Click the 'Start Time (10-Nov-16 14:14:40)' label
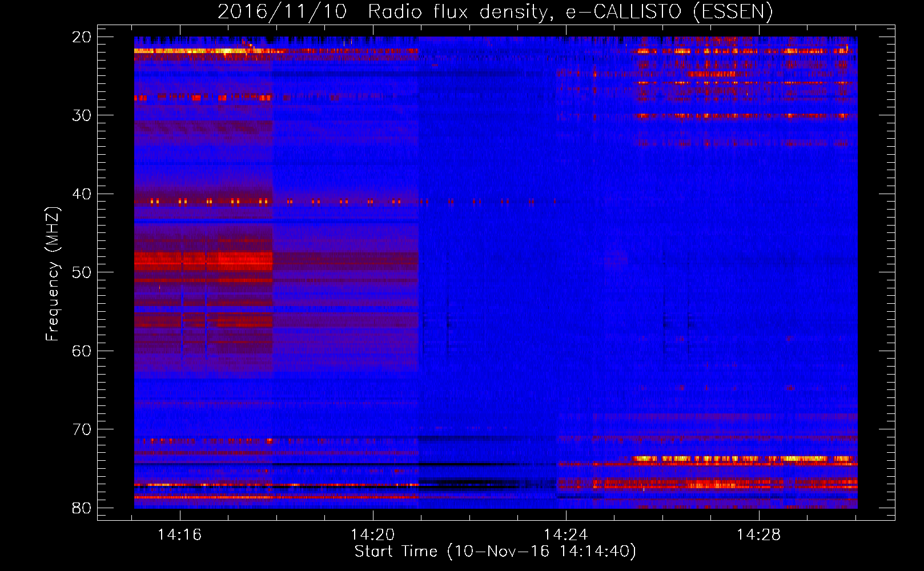This screenshot has height=571, width=924. point(495,552)
